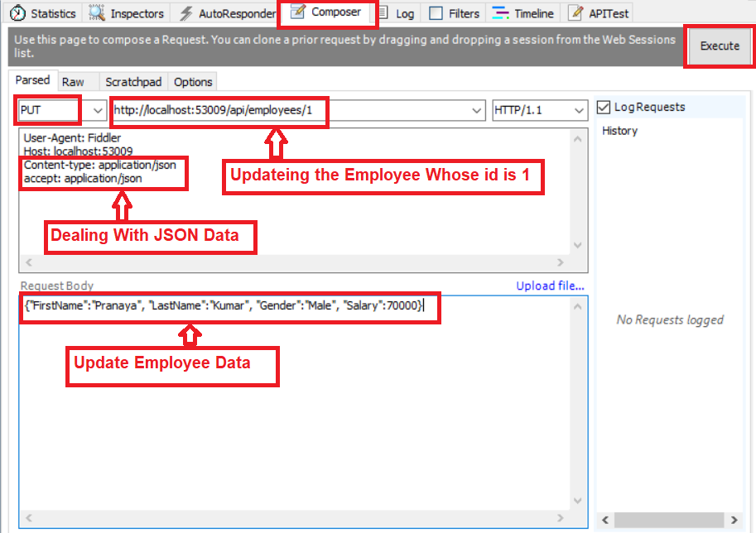Select the Parsed tab
The width and height of the screenshot is (756, 533).
point(32,80)
